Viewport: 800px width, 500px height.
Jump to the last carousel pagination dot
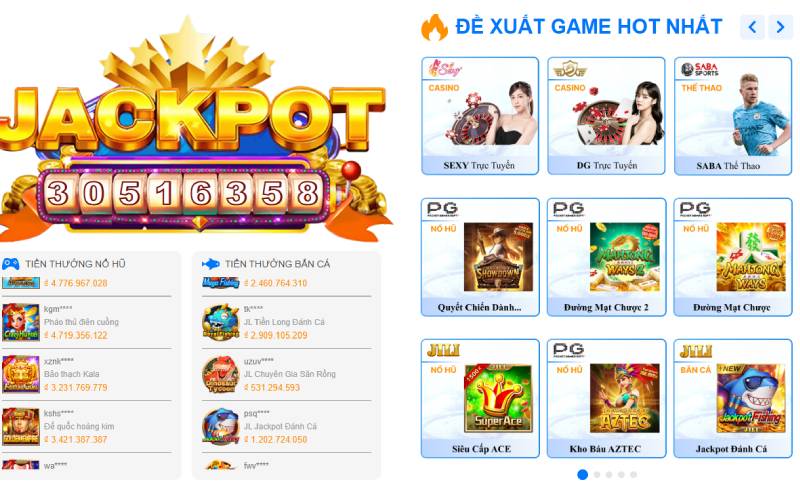634,474
